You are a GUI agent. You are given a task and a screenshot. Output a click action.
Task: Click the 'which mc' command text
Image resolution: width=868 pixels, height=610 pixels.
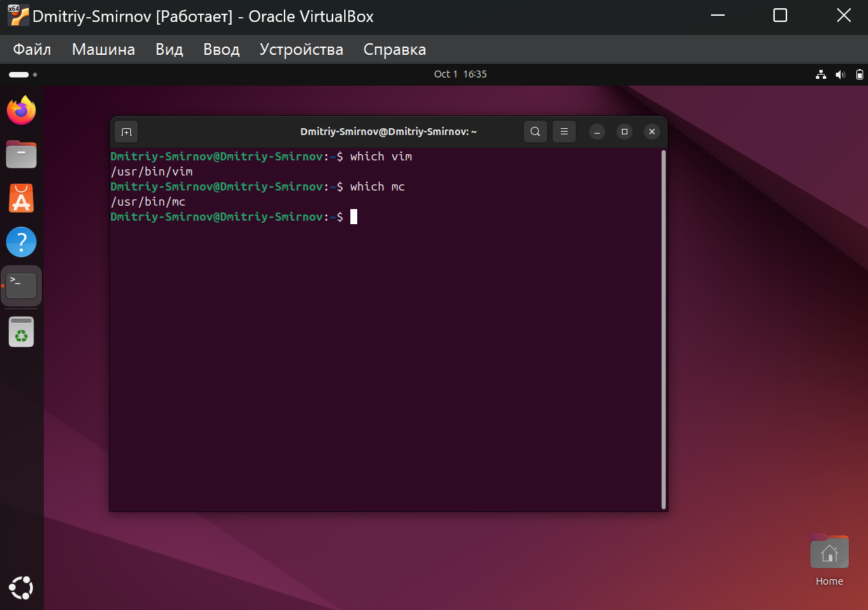coord(378,186)
